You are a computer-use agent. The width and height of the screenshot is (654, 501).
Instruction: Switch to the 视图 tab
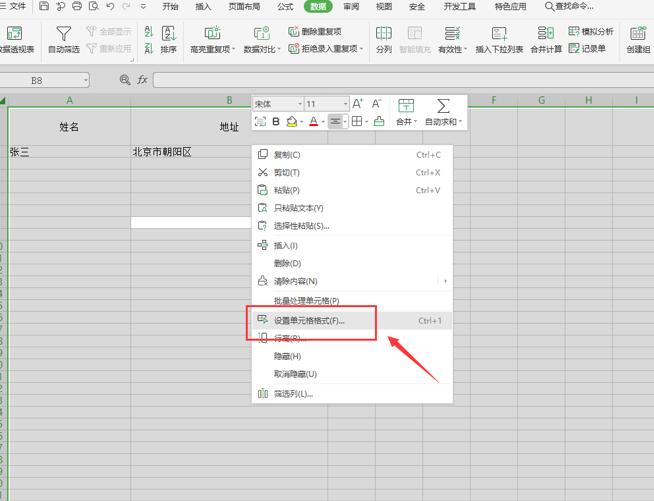tap(384, 6)
